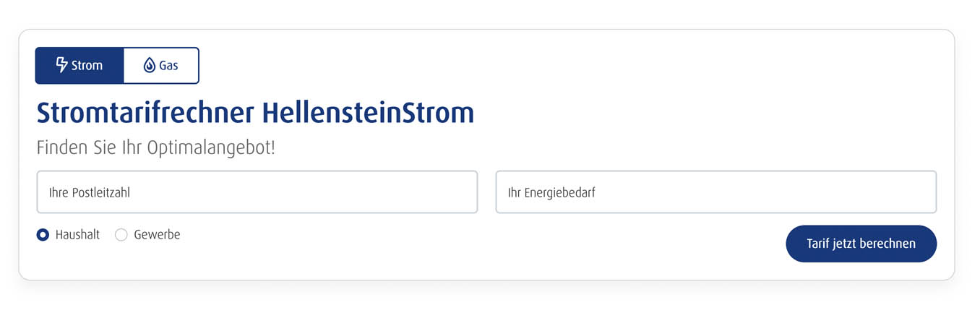Switch to the Gas tab
Viewport: 980px width, 313px height.
tap(161, 66)
